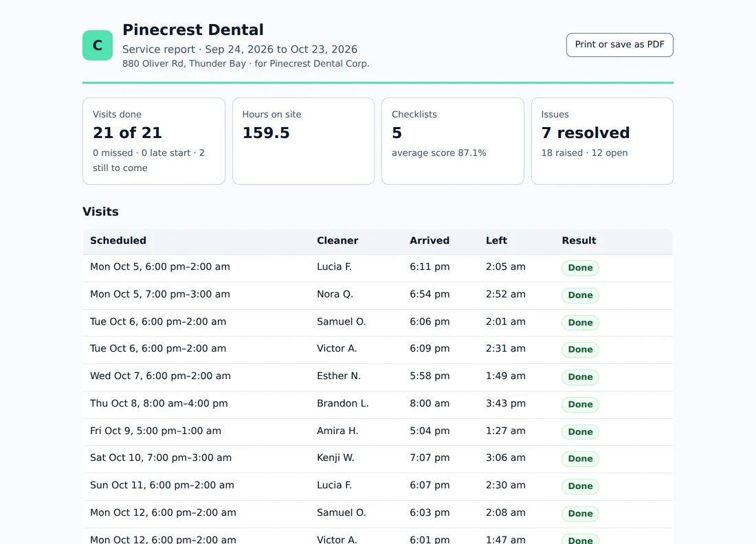Select the Sat Oct 10 scheduled visit

point(161,458)
